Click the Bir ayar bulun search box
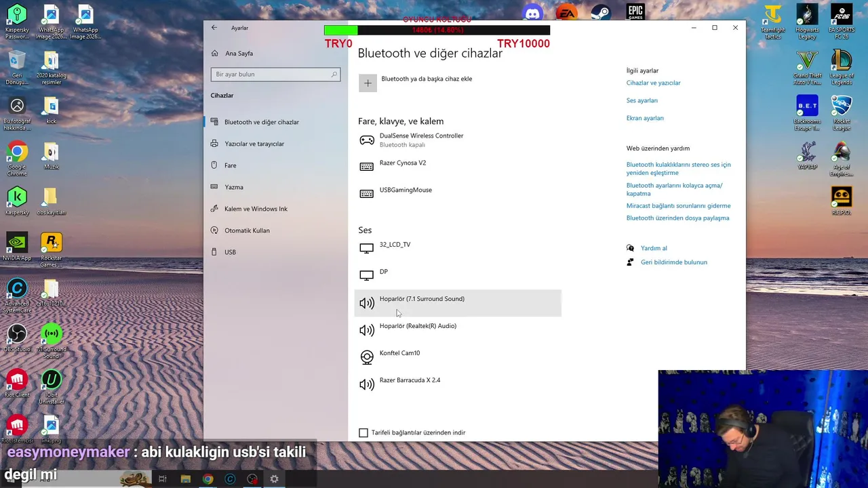The image size is (868, 488). pyautogui.click(x=275, y=75)
